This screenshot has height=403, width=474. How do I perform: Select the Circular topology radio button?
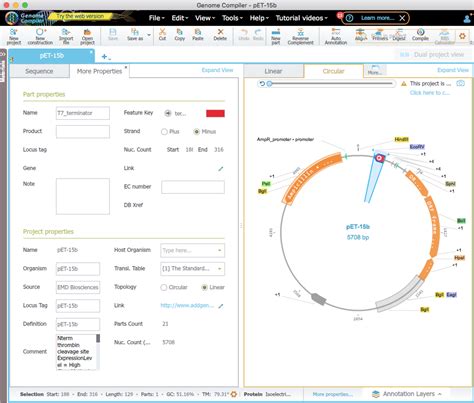[x=164, y=287]
